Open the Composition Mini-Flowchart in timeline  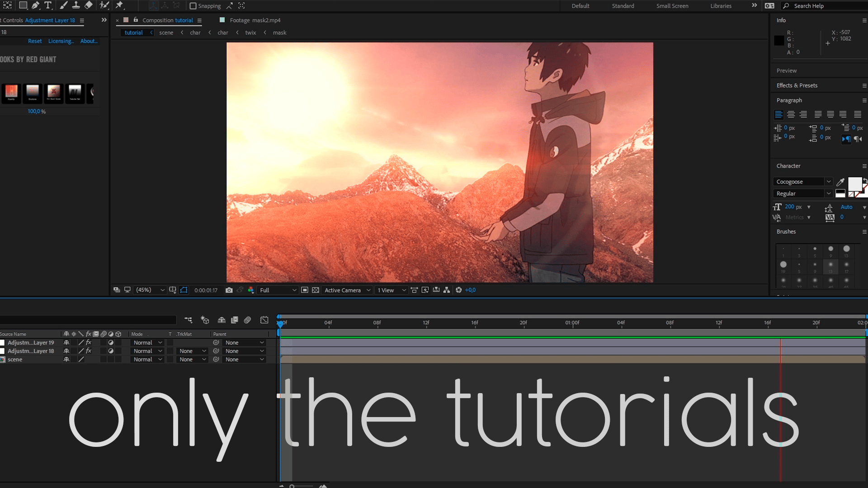pos(189,320)
